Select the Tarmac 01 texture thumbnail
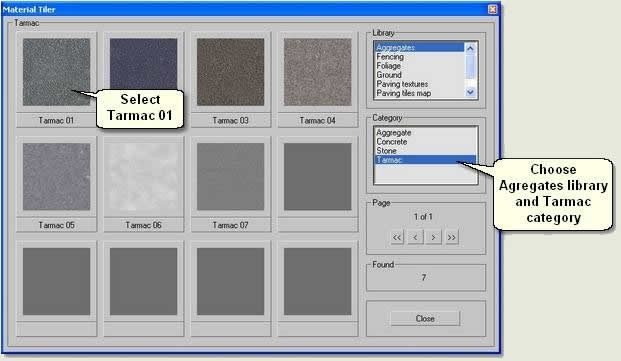 coord(56,72)
